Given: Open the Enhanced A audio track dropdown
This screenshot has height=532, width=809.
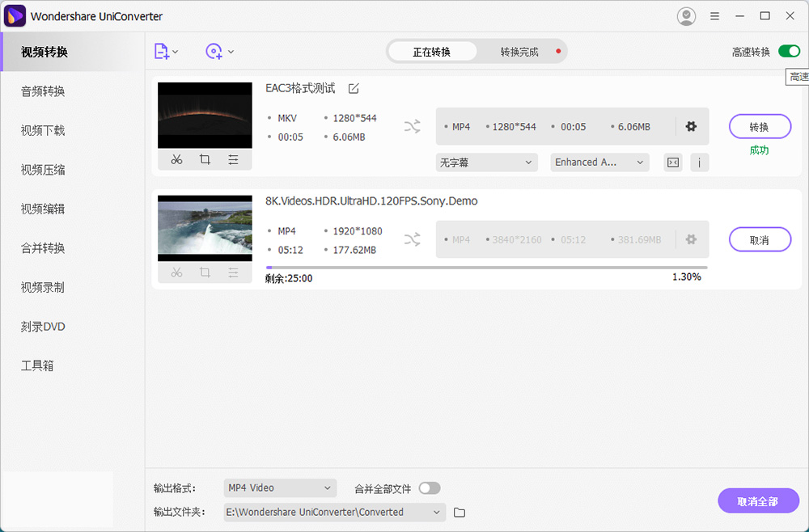Looking at the screenshot, I should [599, 163].
